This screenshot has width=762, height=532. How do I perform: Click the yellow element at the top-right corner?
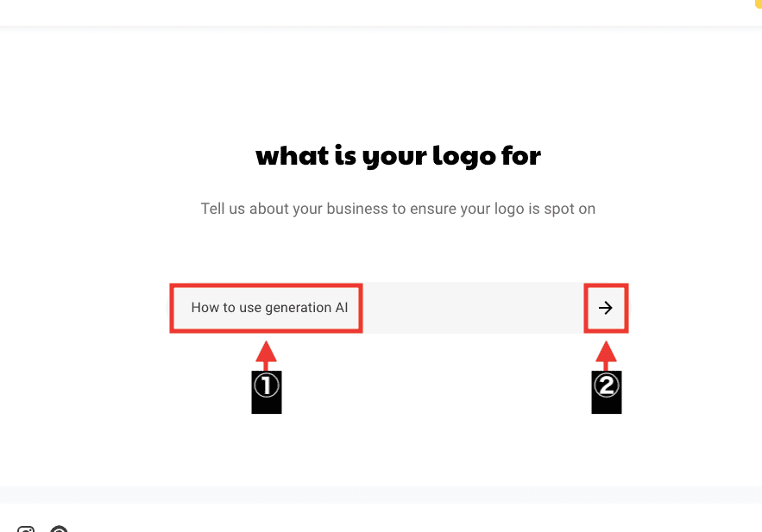pos(759,3)
